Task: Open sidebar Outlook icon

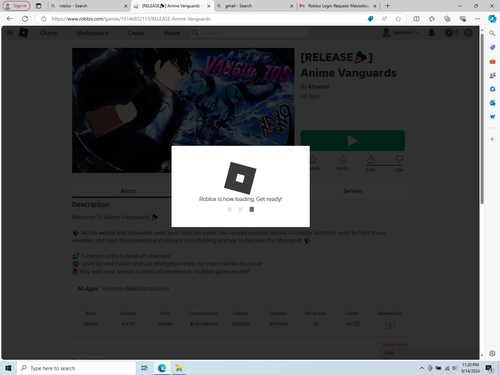Action: point(492,103)
